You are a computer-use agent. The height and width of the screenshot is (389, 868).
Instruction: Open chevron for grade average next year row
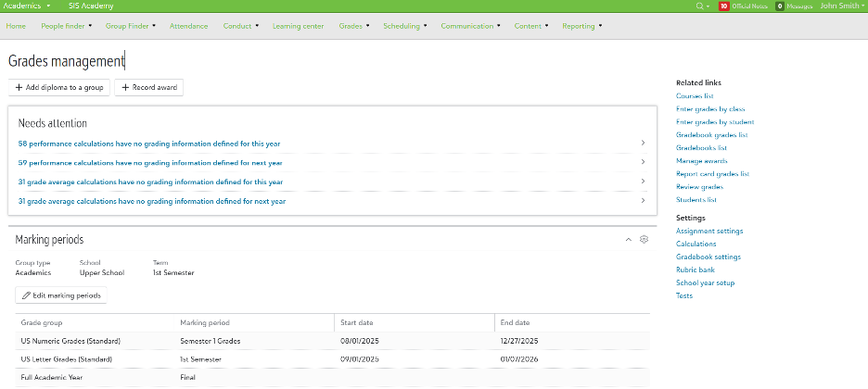coord(643,201)
